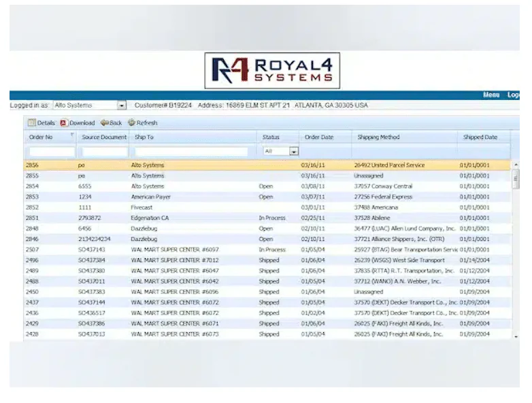Viewport: 532px width, 403px height.
Task: Click order date 03/08/11 cell
Action: [313, 186]
